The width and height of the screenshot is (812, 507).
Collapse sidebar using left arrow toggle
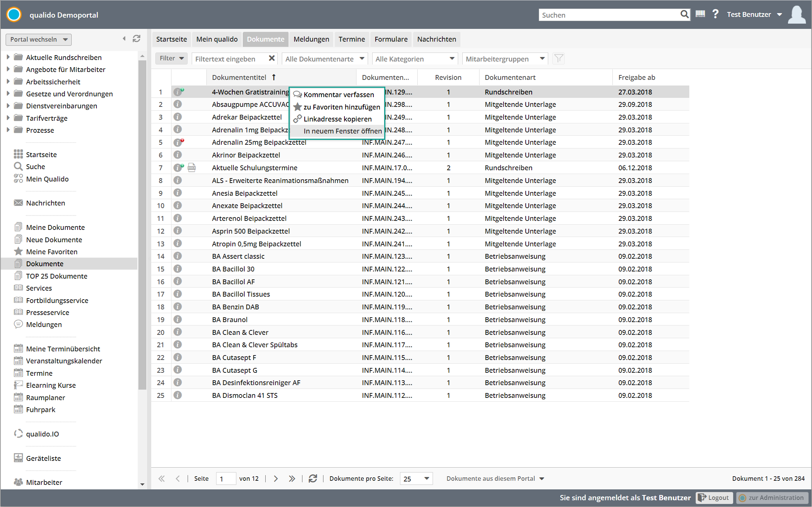(x=124, y=39)
